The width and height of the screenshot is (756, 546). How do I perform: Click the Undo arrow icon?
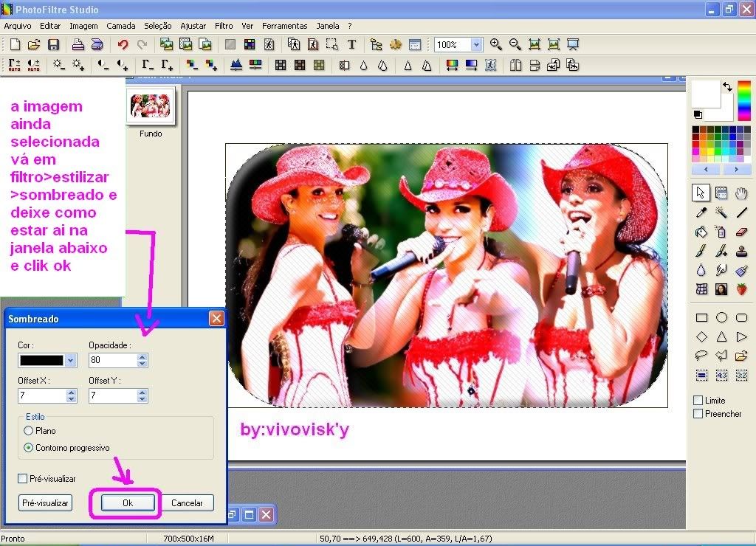(123, 45)
